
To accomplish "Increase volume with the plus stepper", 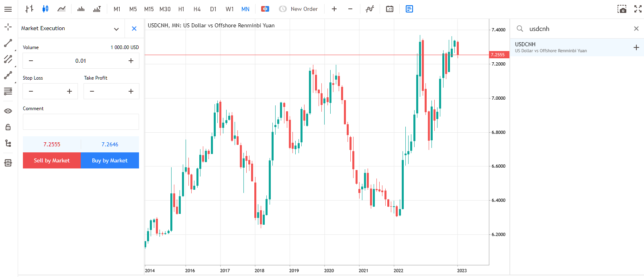I will tap(131, 61).
